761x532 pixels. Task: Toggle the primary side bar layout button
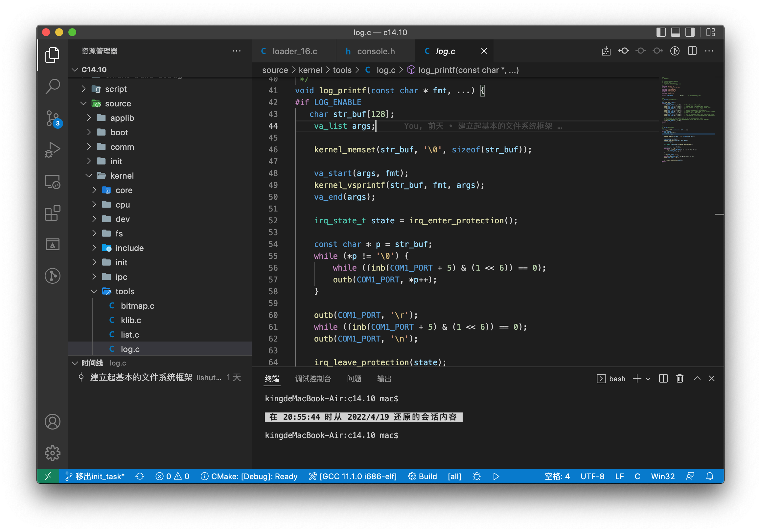[x=661, y=32]
